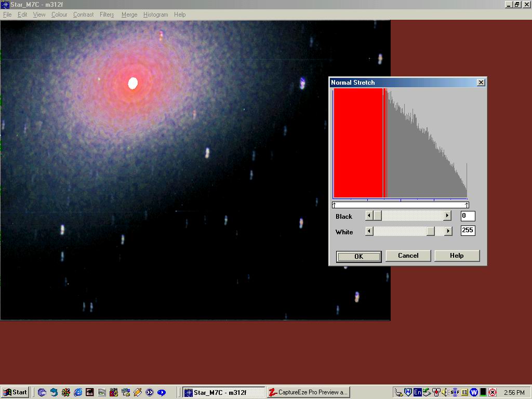This screenshot has width=532, height=399.
Task: Click the right histogram range marker arrow
Action: coord(467,205)
